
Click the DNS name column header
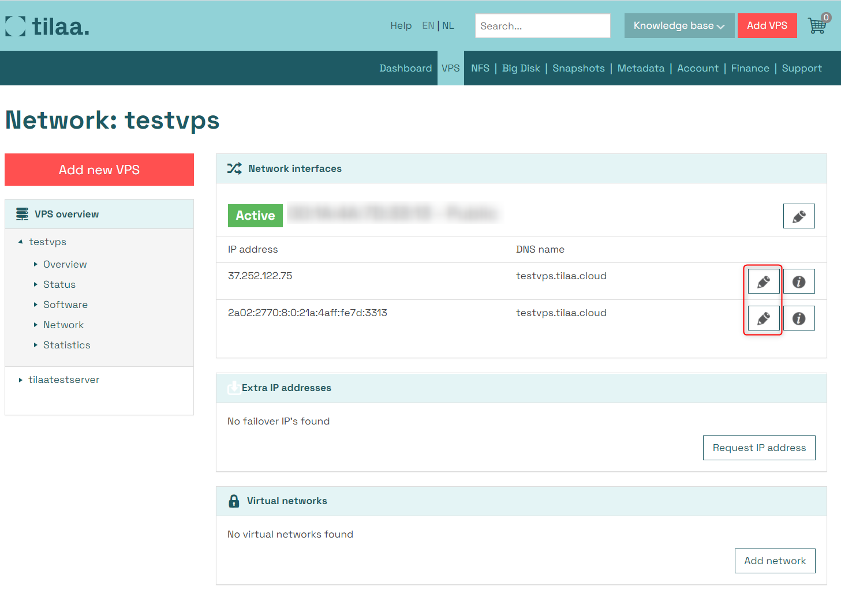coord(540,249)
